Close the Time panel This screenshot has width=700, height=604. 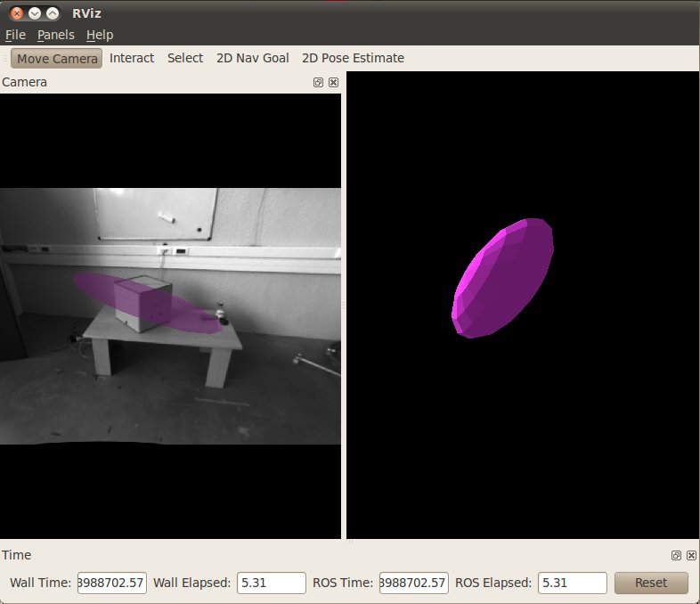[690, 555]
